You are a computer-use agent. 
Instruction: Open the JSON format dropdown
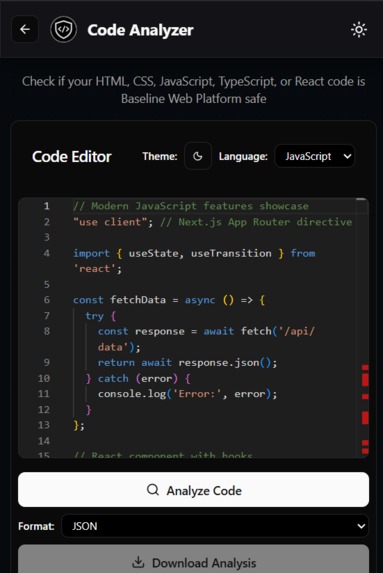pyautogui.click(x=215, y=526)
